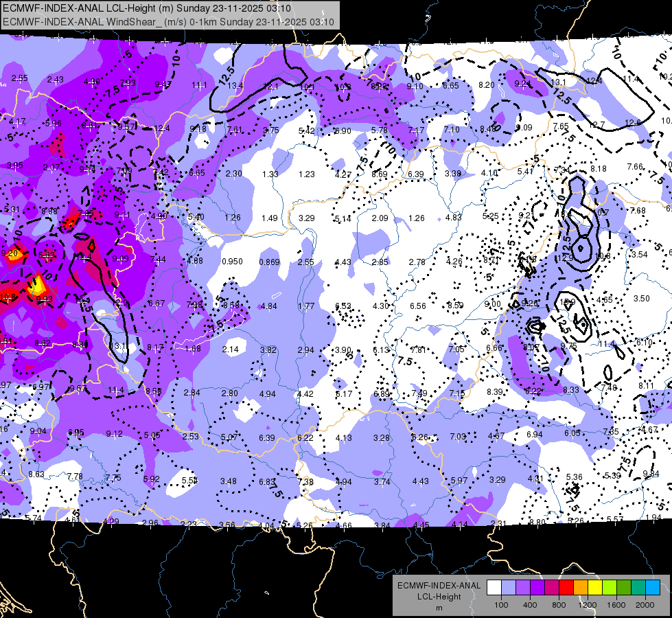Click the map value '8.63'
The width and height of the screenshot is (672, 618).
(x=36, y=474)
